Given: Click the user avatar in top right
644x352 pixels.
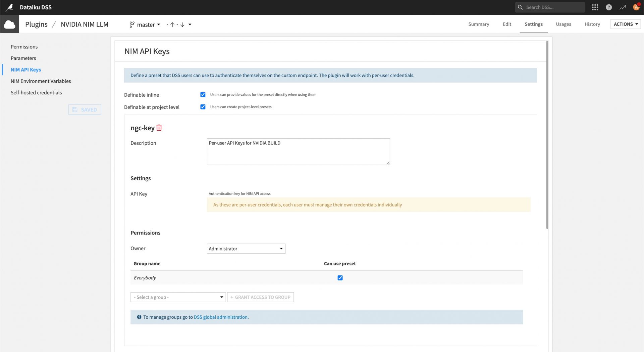Looking at the screenshot, I should pyautogui.click(x=636, y=7).
